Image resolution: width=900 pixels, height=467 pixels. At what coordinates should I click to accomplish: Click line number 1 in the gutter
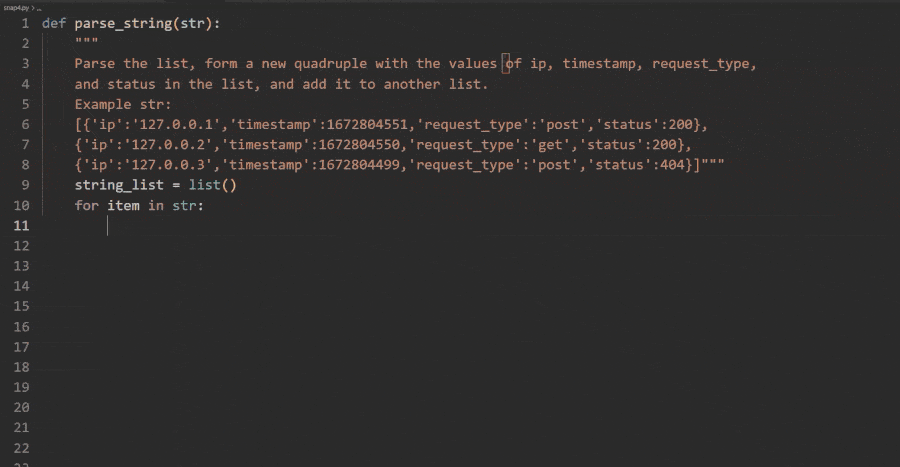point(23,22)
